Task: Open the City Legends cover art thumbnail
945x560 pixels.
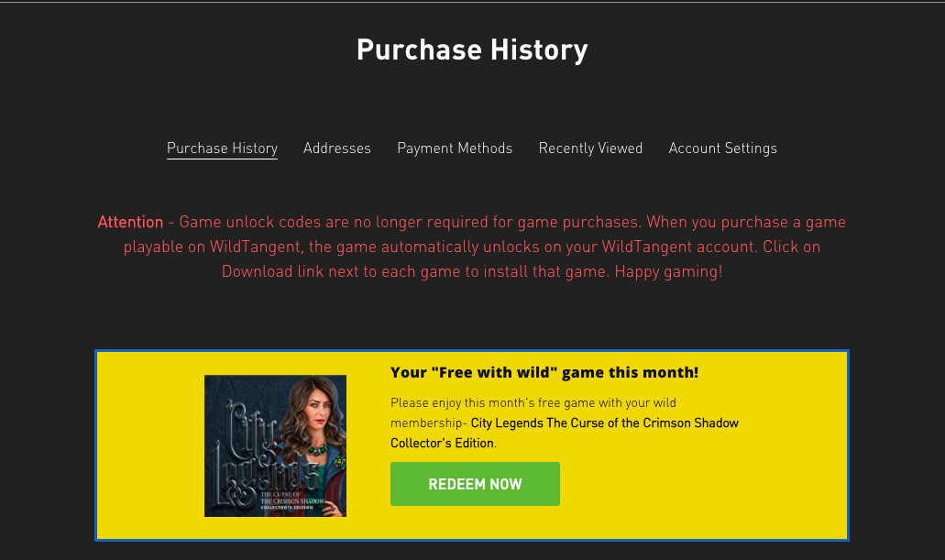Action: click(275, 446)
